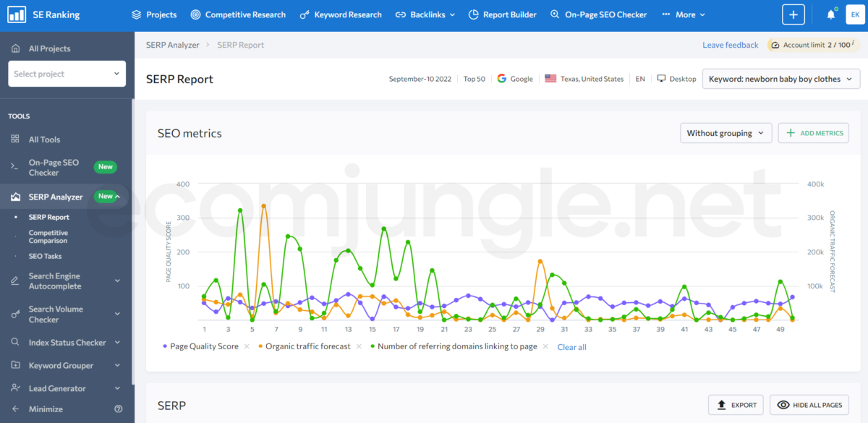Viewport: 868px width, 423px height.
Task: Toggle Hide All Pages visibility button
Action: click(809, 405)
